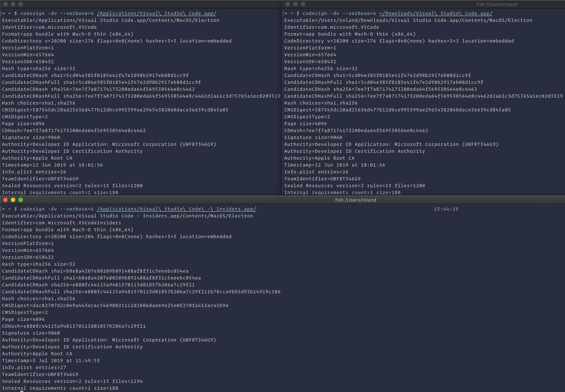Open the /Applications/Visual Studio Code.app link

point(156,13)
